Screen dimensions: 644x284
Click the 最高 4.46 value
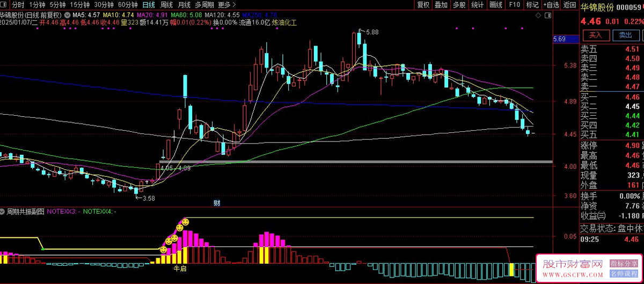click(x=632, y=156)
